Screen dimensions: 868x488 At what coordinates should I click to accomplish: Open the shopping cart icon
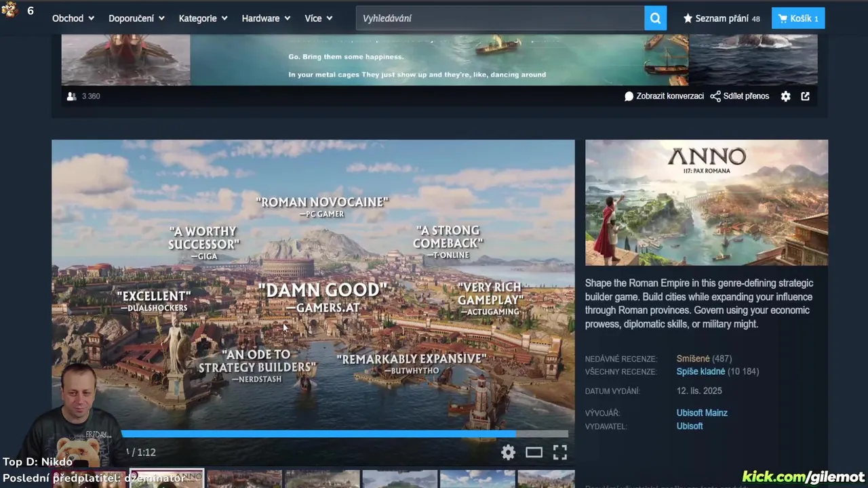coord(783,18)
